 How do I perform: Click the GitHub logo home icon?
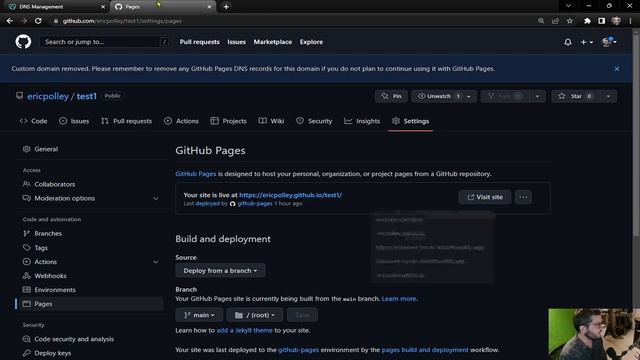click(23, 42)
